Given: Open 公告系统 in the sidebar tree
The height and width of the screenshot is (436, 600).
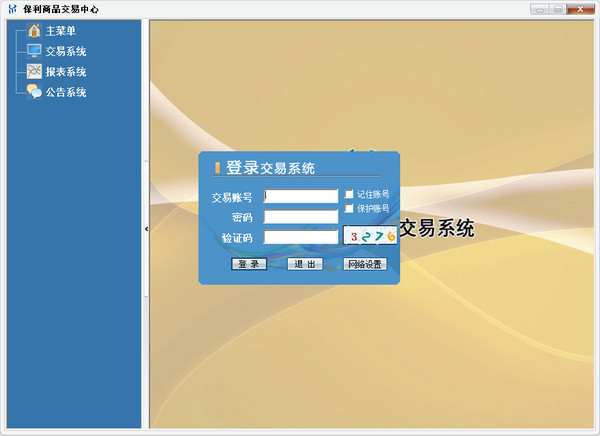Looking at the screenshot, I should click(x=66, y=92).
